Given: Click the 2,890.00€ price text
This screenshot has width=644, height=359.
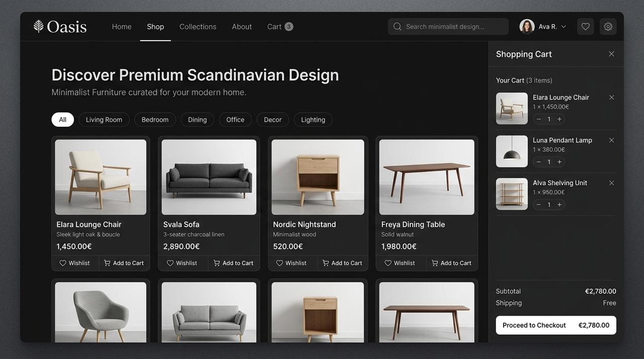Looking at the screenshot, I should (x=181, y=246).
